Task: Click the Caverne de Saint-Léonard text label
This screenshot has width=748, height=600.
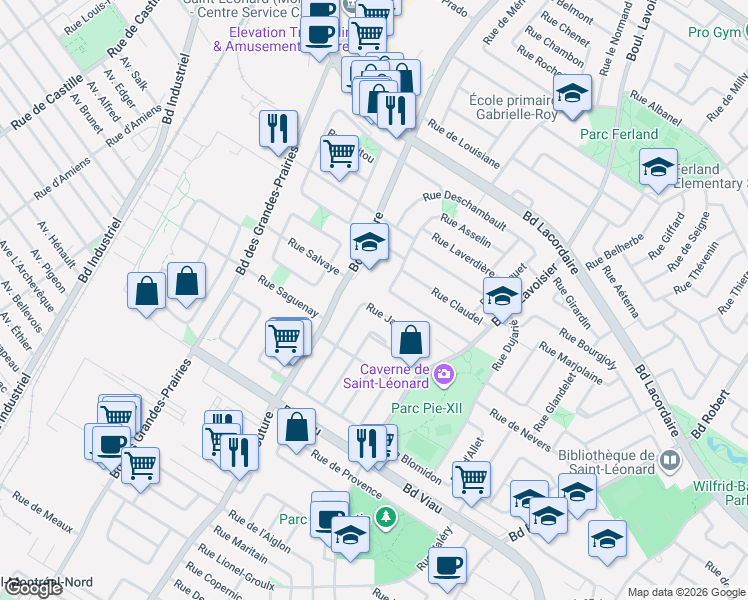Action: click(387, 376)
